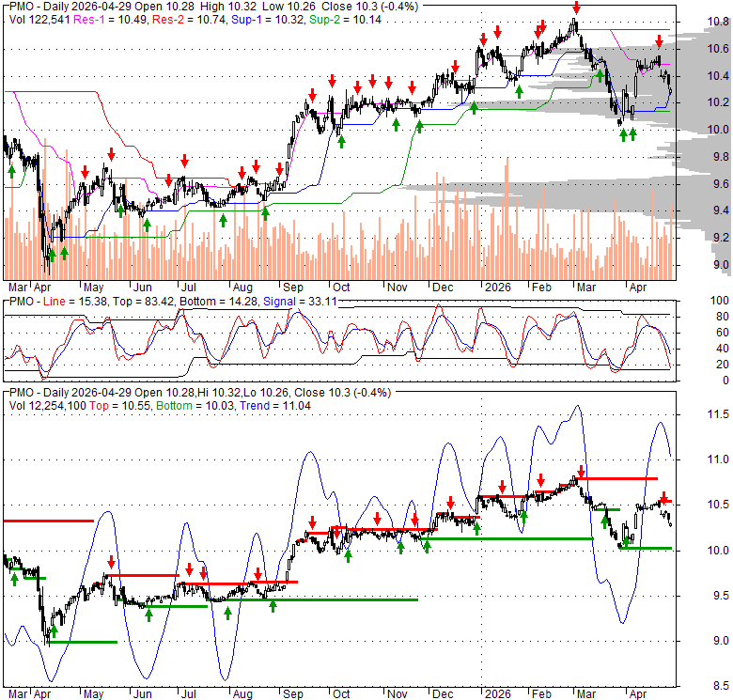Click the Jun month label on the price chart

142,288
